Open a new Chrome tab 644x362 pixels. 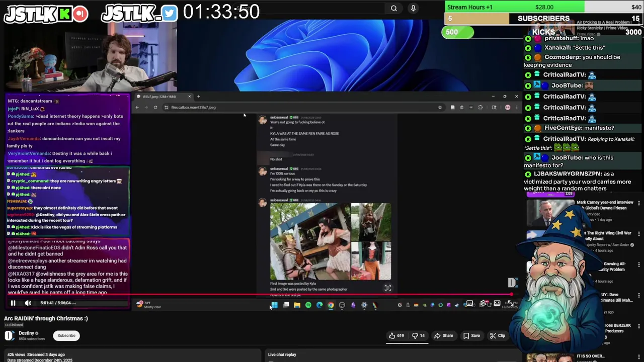coord(198,97)
